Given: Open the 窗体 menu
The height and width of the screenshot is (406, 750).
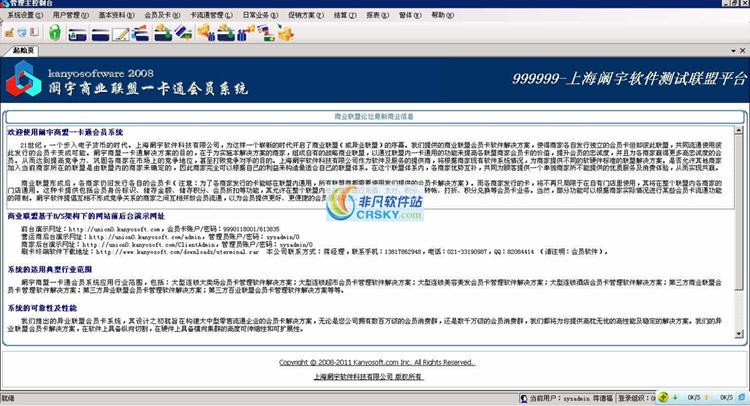Looking at the screenshot, I should pyautogui.click(x=410, y=15).
